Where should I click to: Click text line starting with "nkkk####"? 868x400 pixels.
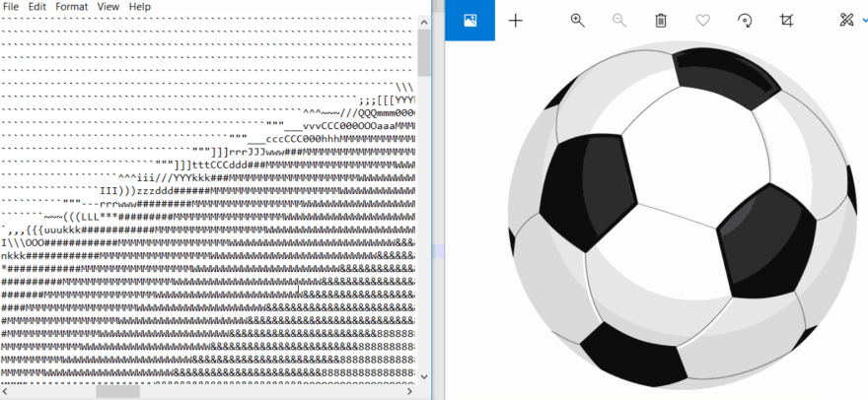point(208,255)
